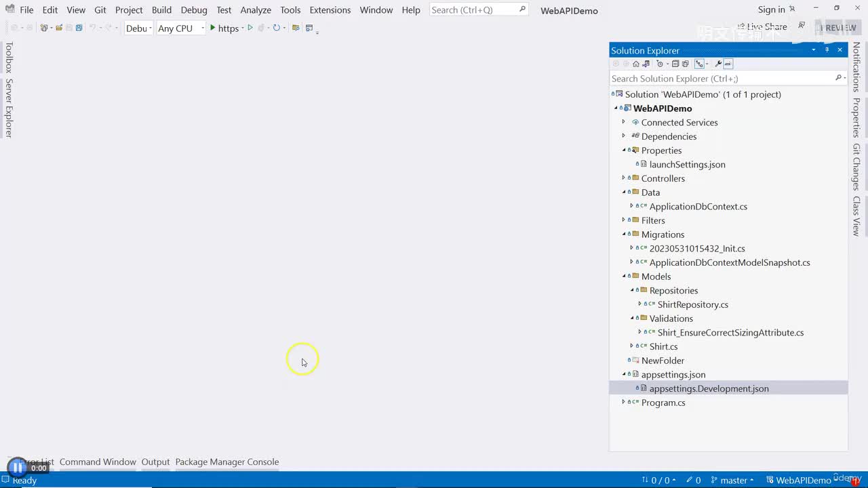The width and height of the screenshot is (868, 488).
Task: Collapse the Properties folder
Action: click(624, 150)
